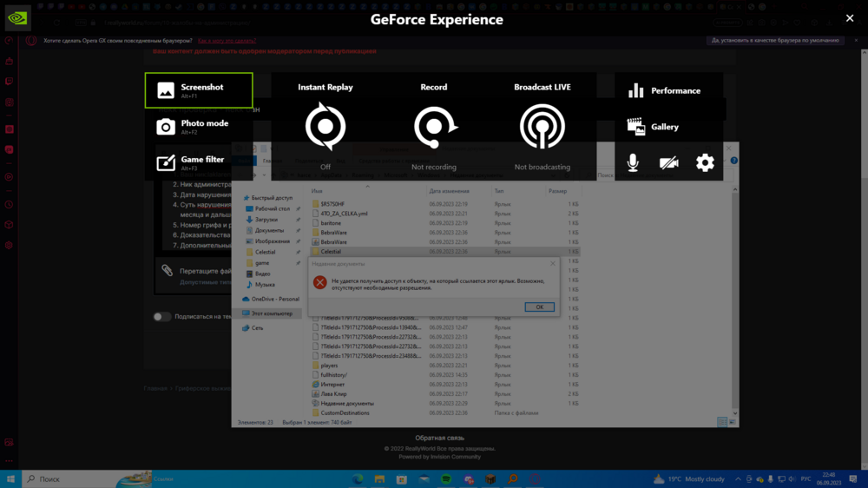Select Изображения in Explorer sidebar
Image resolution: width=868 pixels, height=488 pixels.
pos(272,241)
